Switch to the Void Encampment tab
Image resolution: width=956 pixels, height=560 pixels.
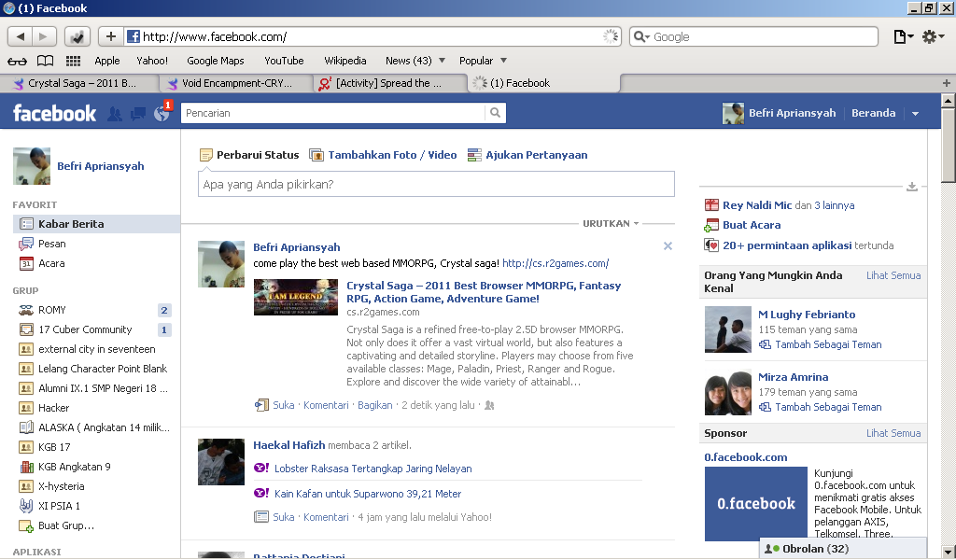point(235,83)
